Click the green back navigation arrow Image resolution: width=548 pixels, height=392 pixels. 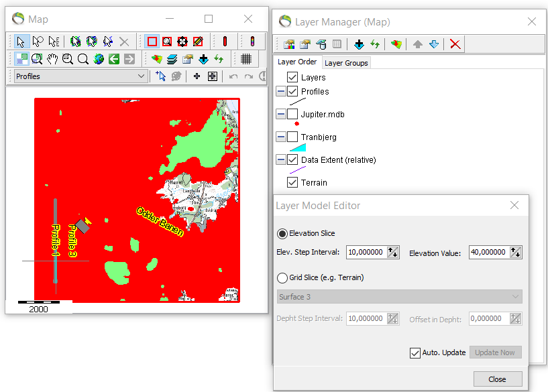(x=113, y=58)
